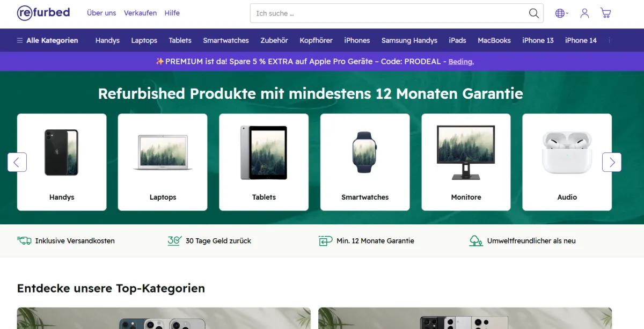The image size is (644, 329).
Task: Open the shopping cart icon
Action: coord(605,13)
